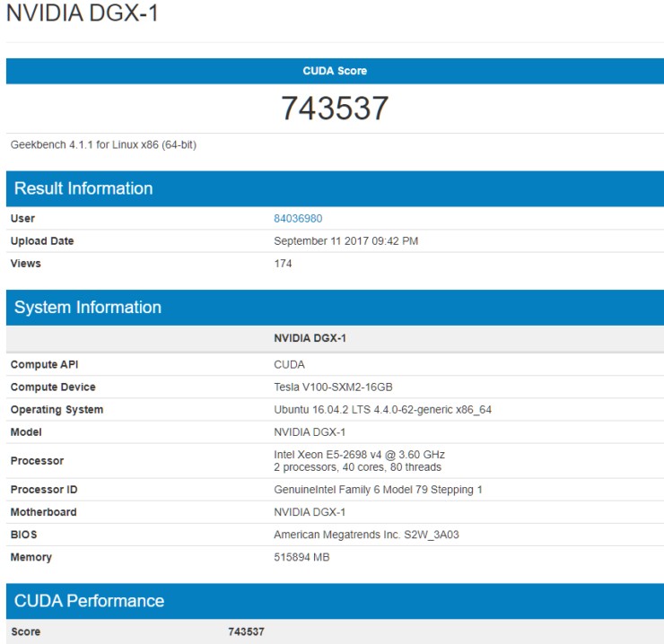
Task: Select the September 11 2017 upload date
Action: tap(345, 240)
